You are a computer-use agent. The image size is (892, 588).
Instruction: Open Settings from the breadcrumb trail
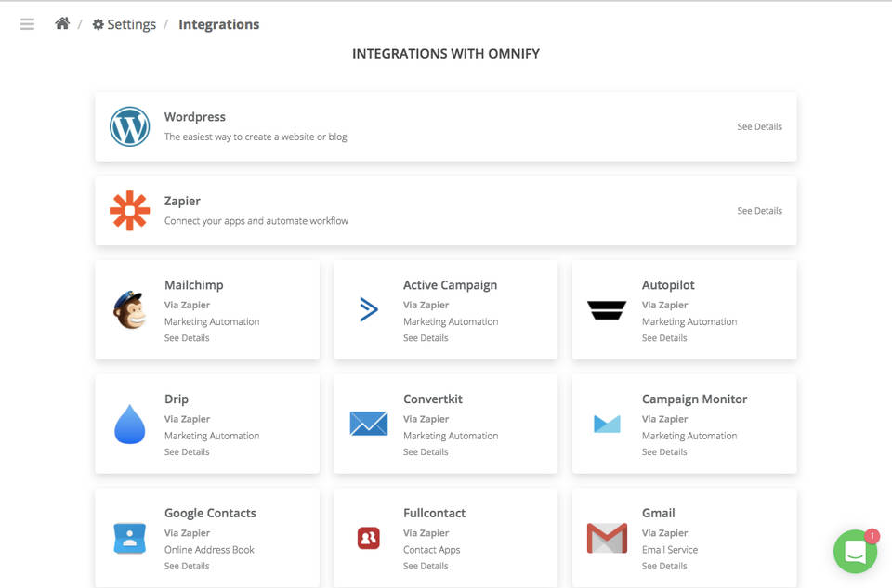(124, 23)
